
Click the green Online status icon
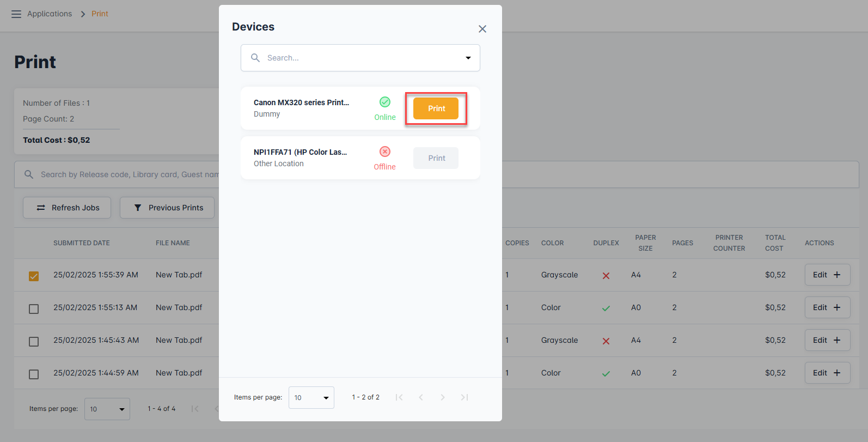[x=385, y=102]
